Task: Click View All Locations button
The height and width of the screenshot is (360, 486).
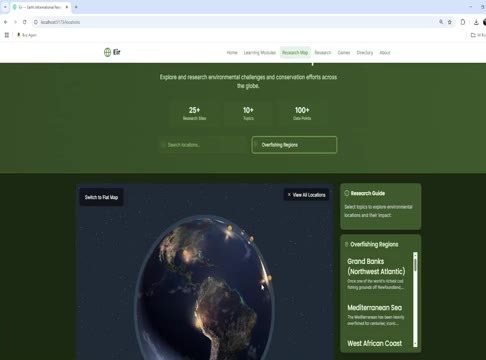Action: click(x=306, y=195)
